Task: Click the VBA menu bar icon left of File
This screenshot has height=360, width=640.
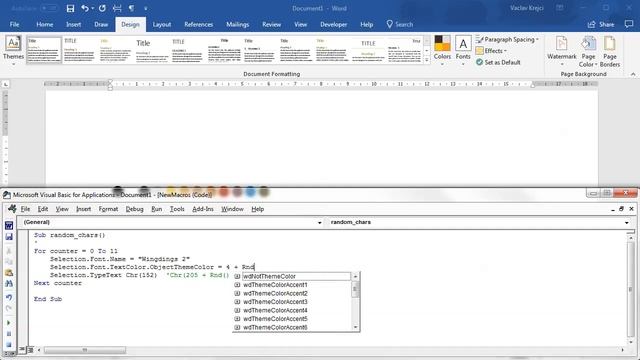Action: point(12,209)
